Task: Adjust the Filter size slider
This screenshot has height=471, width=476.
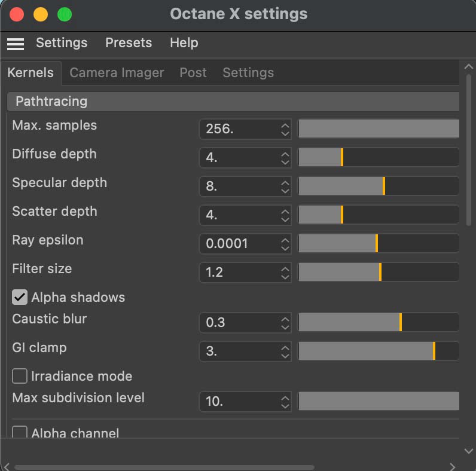Action: 379,272
